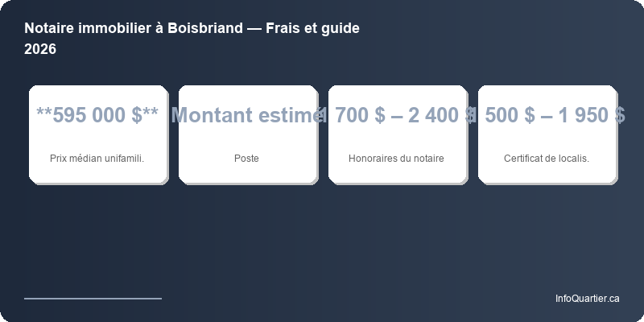Select the 'Poste' label
The height and width of the screenshot is (322, 644).
pyautogui.click(x=246, y=159)
